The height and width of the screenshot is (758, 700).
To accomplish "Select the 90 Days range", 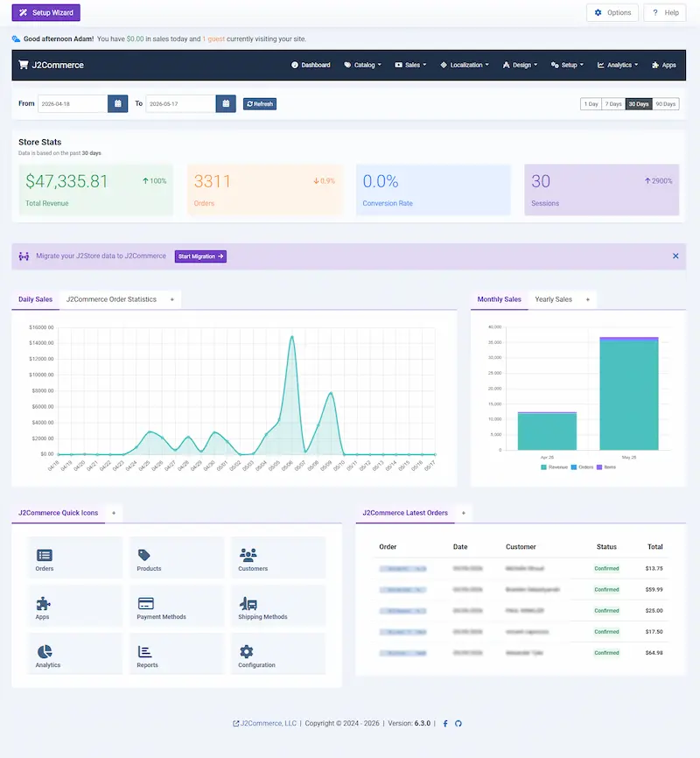I will pos(666,104).
